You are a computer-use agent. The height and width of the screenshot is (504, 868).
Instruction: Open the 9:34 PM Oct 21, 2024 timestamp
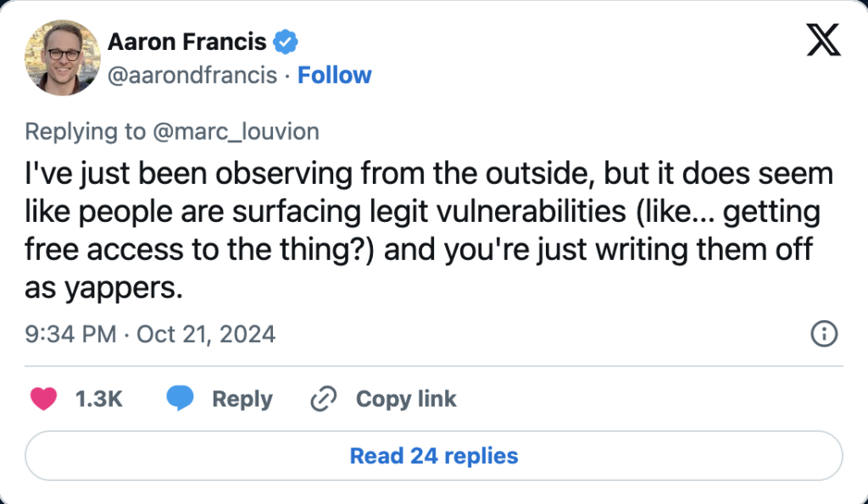coord(150,334)
